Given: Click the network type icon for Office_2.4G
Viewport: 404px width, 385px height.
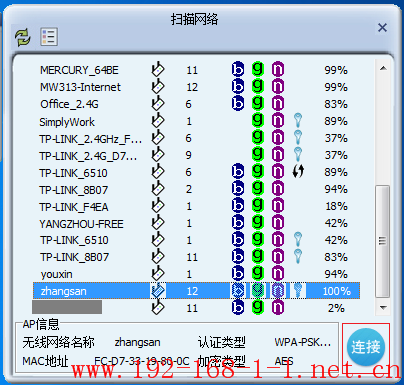Looking at the screenshot, I should tap(158, 103).
